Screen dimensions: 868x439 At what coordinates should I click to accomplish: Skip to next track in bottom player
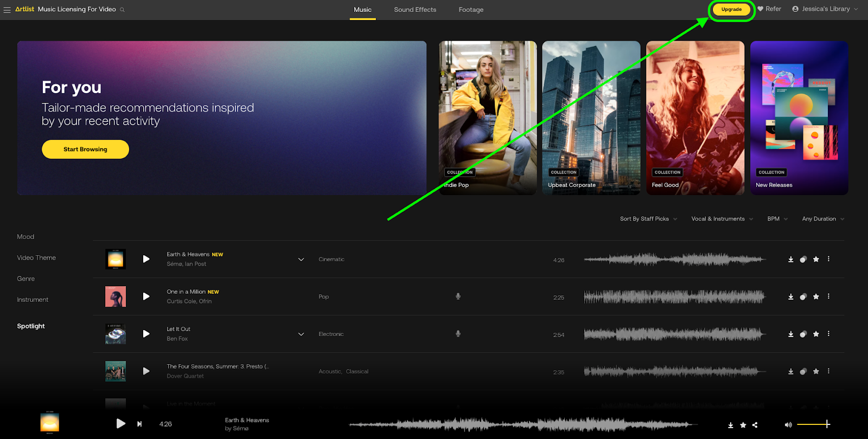[139, 424]
